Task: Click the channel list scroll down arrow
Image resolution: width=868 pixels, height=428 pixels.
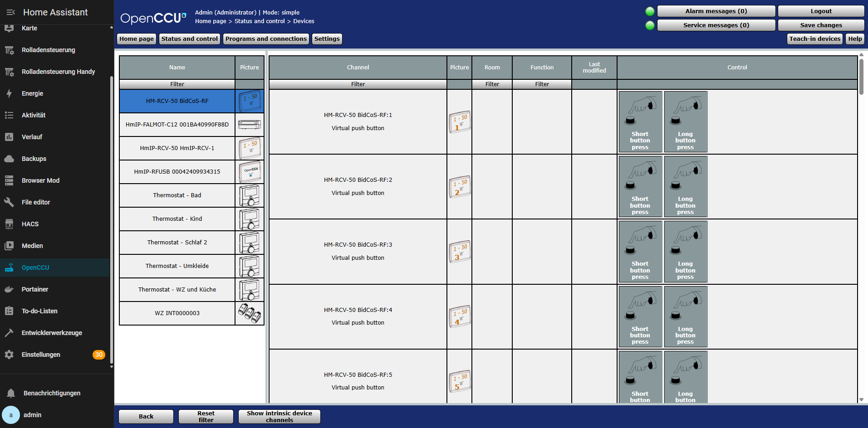Action: pyautogui.click(x=861, y=399)
